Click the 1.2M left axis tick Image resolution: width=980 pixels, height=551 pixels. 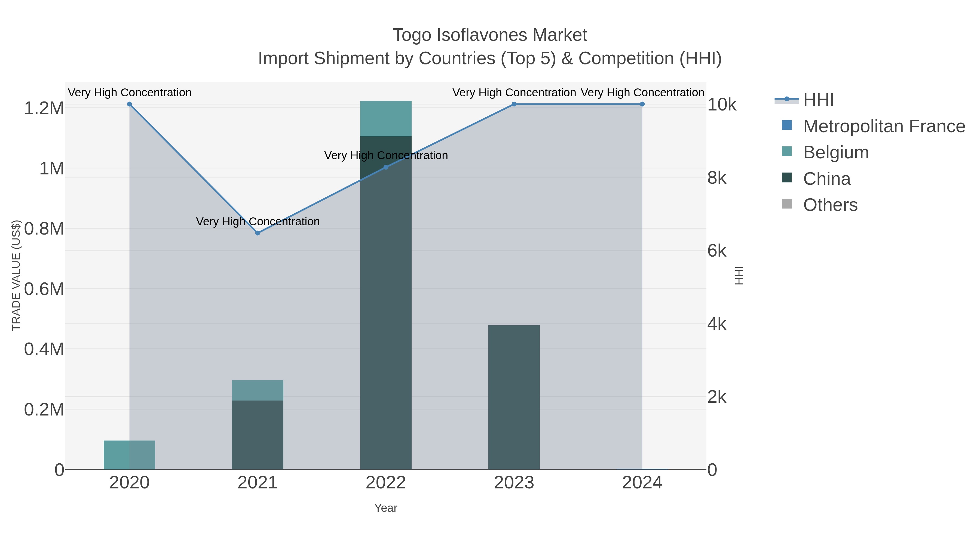pyautogui.click(x=44, y=108)
